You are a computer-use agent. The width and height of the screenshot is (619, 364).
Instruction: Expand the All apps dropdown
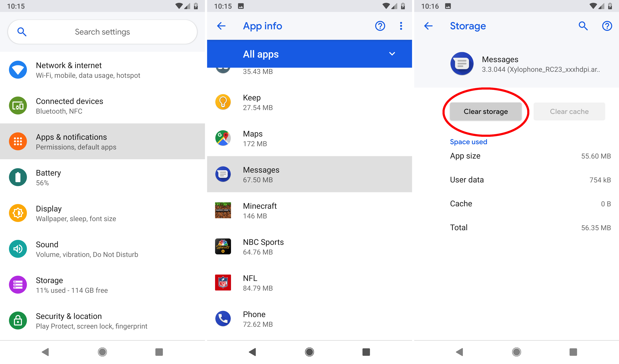(x=309, y=54)
